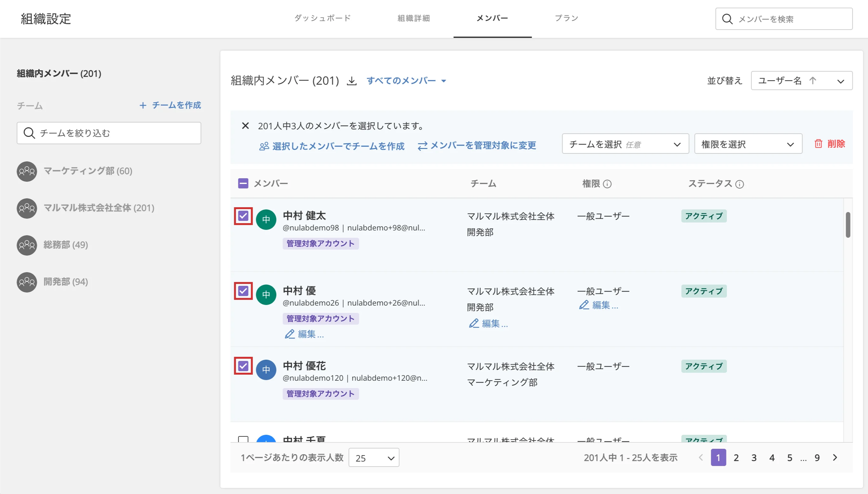Uncheck the checkbox for 中村 健太

click(243, 216)
